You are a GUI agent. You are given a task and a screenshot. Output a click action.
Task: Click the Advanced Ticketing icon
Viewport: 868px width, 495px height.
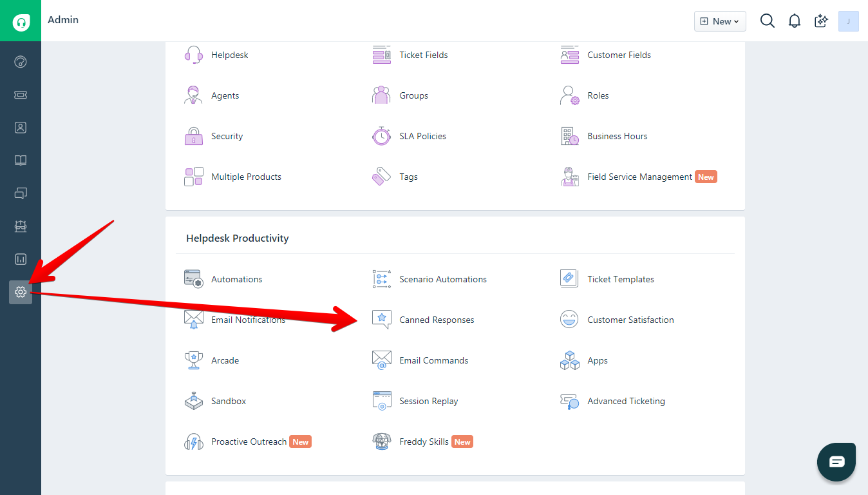pos(570,401)
